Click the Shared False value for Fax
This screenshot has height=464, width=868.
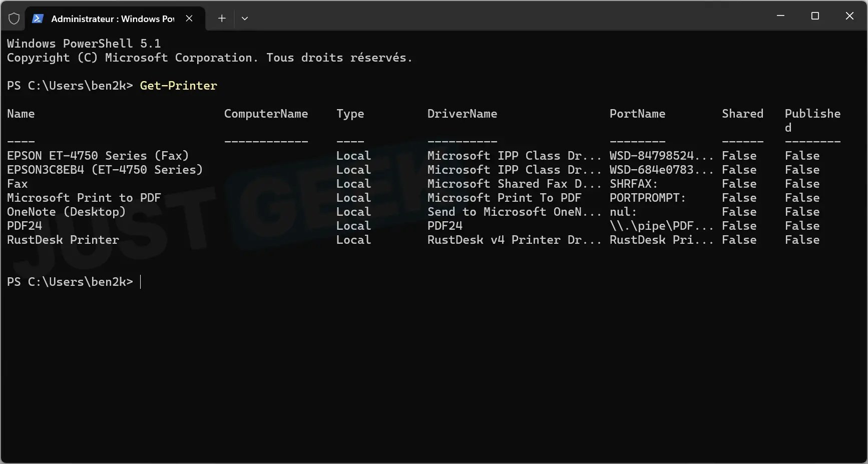coord(739,184)
